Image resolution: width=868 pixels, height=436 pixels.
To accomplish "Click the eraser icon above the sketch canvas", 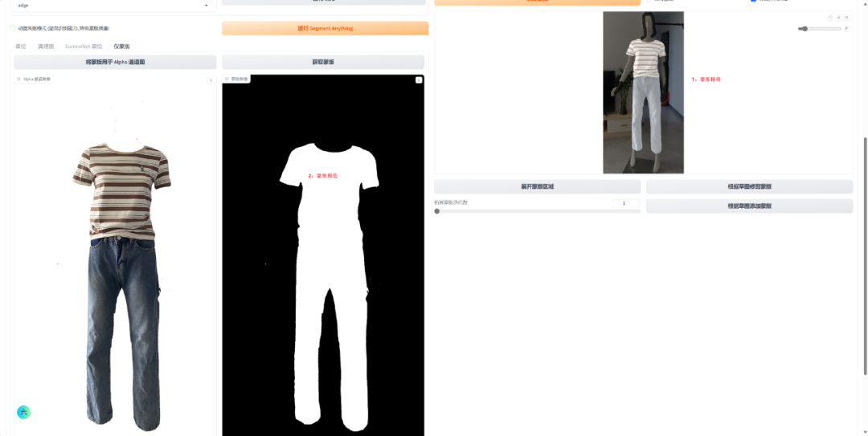I will point(838,18).
